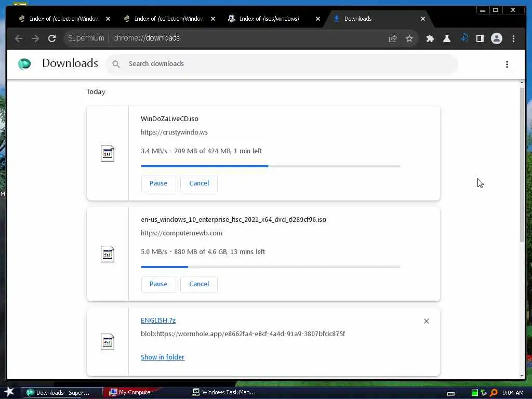Share this page via share icon
This screenshot has height=399, width=532.
point(393,38)
